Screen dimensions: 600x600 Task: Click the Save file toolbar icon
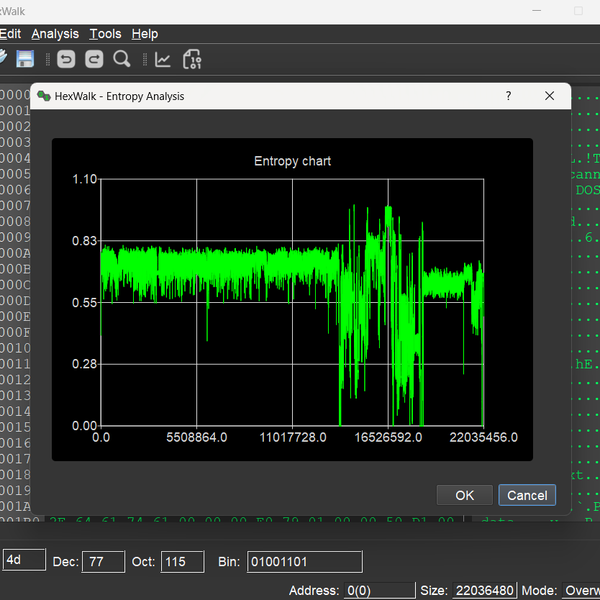point(25,59)
